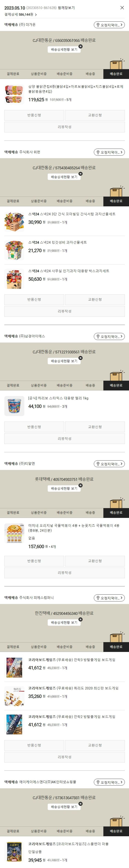Select the 결제완료 step in the first tracker
Viewport: 129px width, 868px height.
point(13,74)
